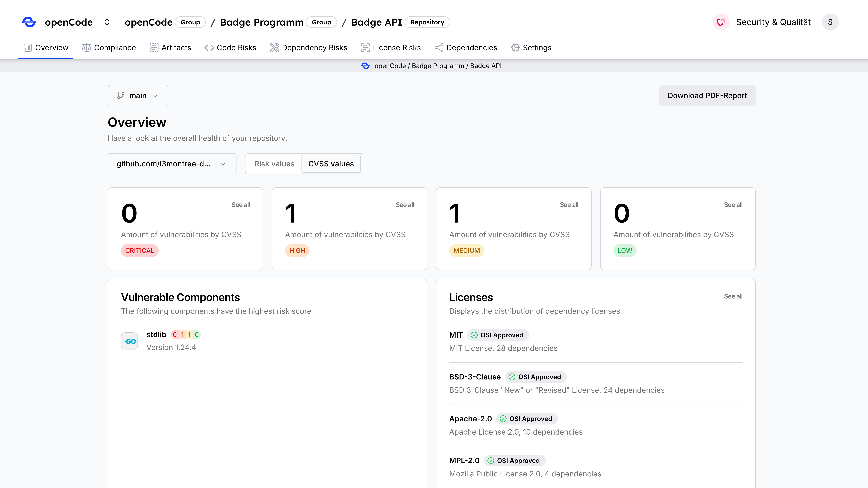Image resolution: width=868 pixels, height=488 pixels.
Task: Click the Version 1.24.4 text
Action: (171, 348)
